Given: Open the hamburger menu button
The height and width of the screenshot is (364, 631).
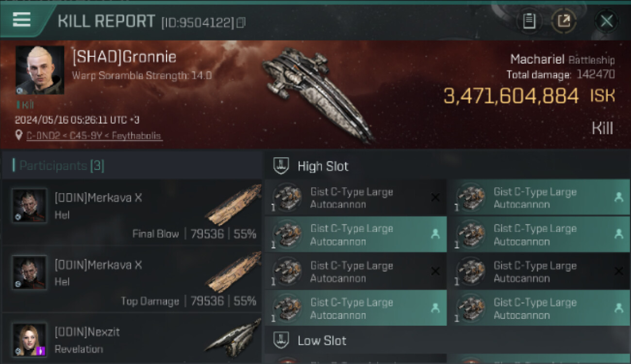Looking at the screenshot, I should point(22,19).
